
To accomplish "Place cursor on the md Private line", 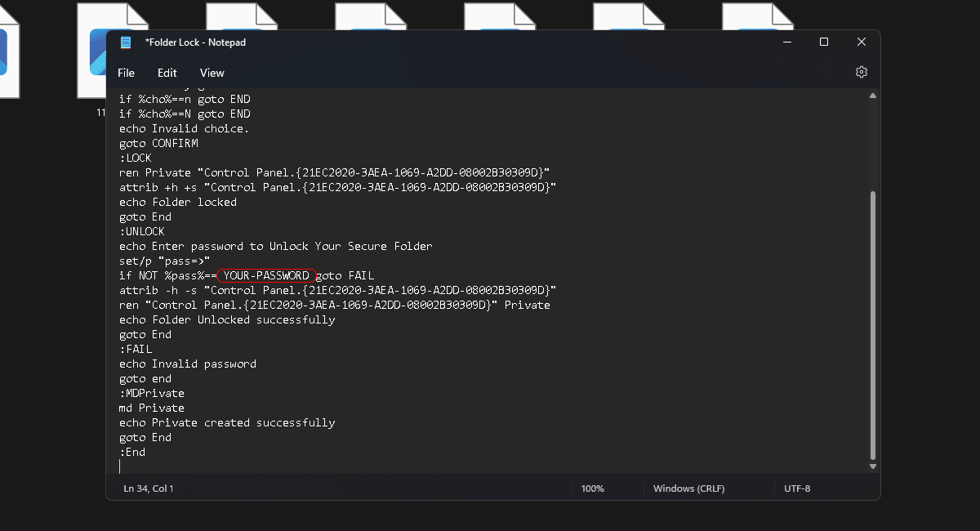I will point(152,408).
